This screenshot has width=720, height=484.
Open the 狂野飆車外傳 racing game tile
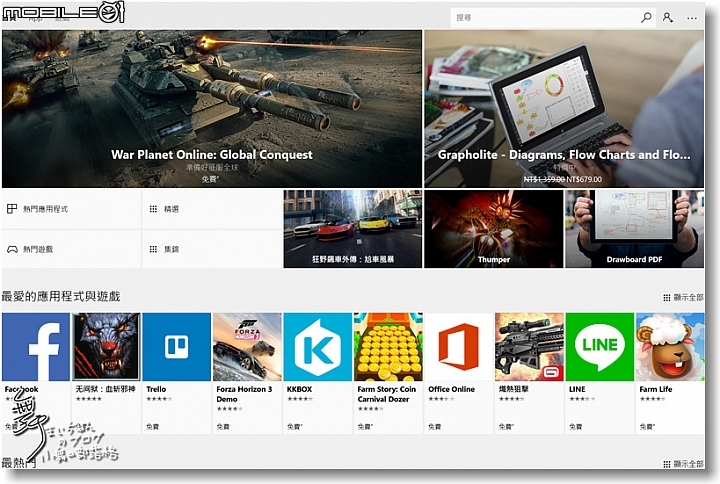353,229
